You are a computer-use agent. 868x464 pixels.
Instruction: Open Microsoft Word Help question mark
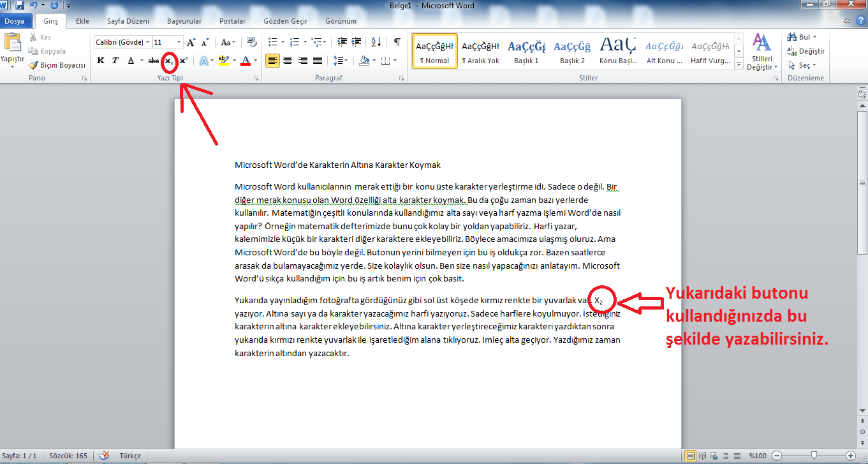pyautogui.click(x=861, y=20)
